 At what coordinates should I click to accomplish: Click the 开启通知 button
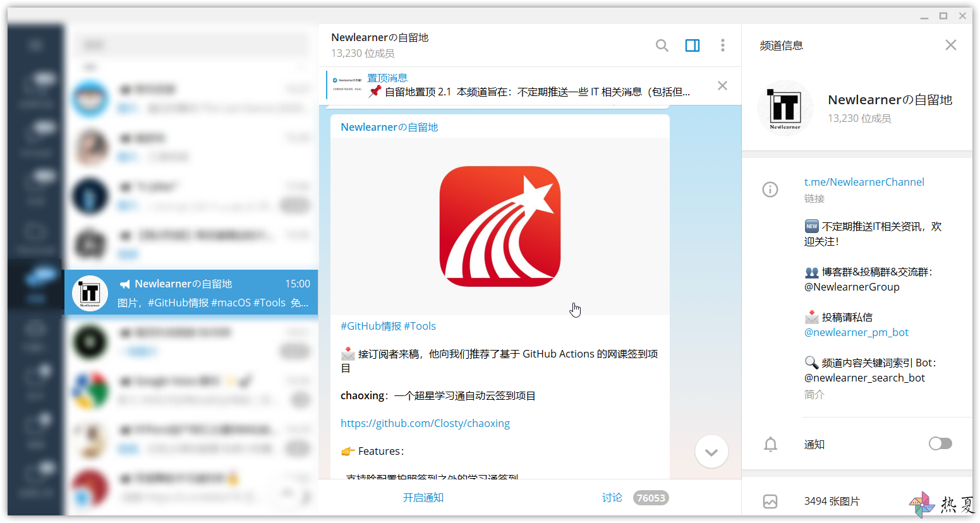423,498
